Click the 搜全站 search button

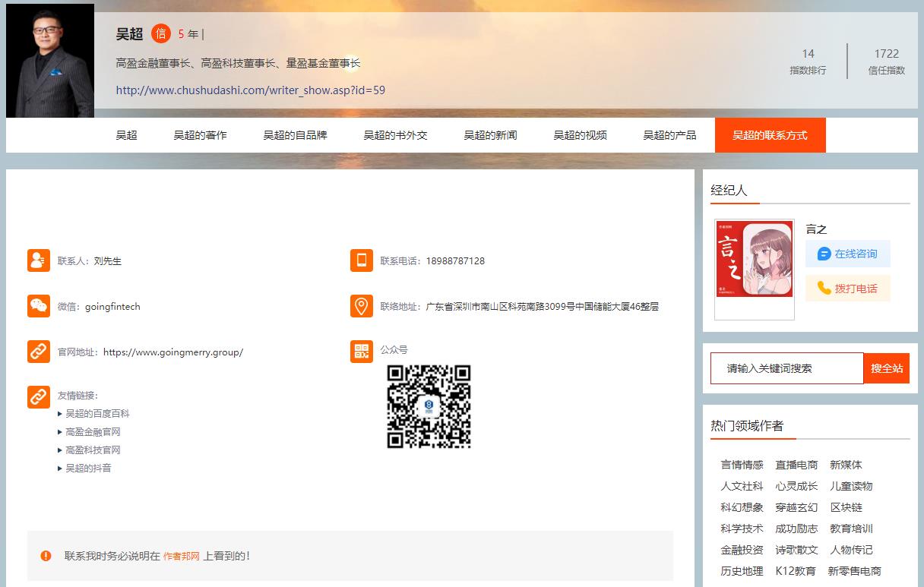[886, 368]
